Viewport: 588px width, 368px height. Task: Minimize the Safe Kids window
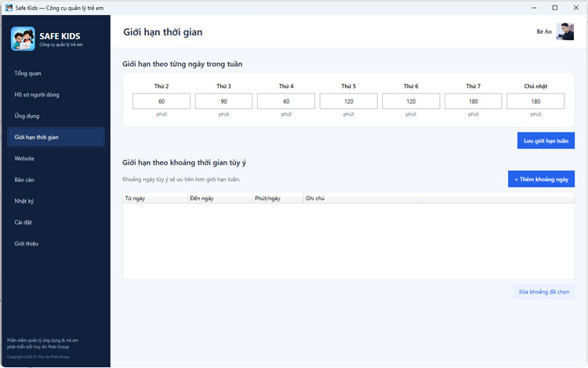coord(534,8)
